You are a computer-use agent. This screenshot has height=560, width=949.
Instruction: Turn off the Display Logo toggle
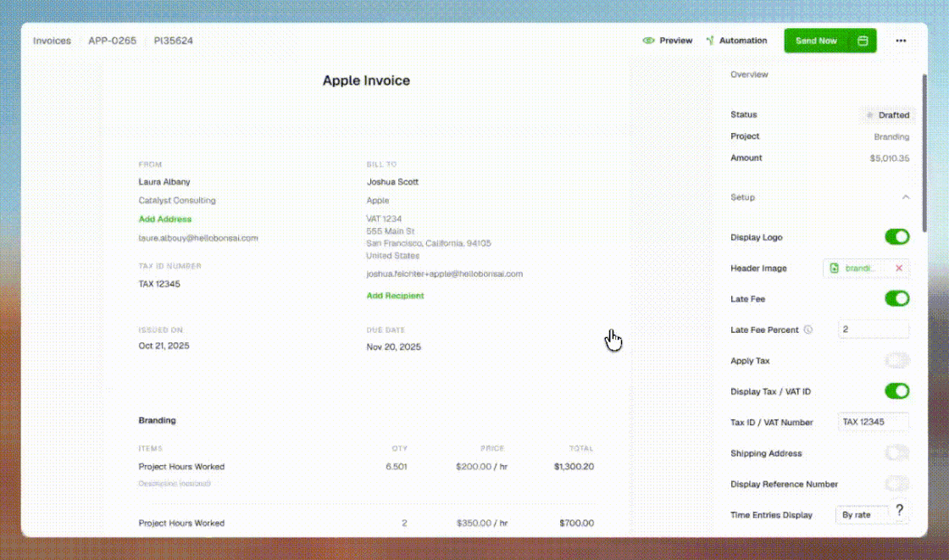(x=897, y=236)
